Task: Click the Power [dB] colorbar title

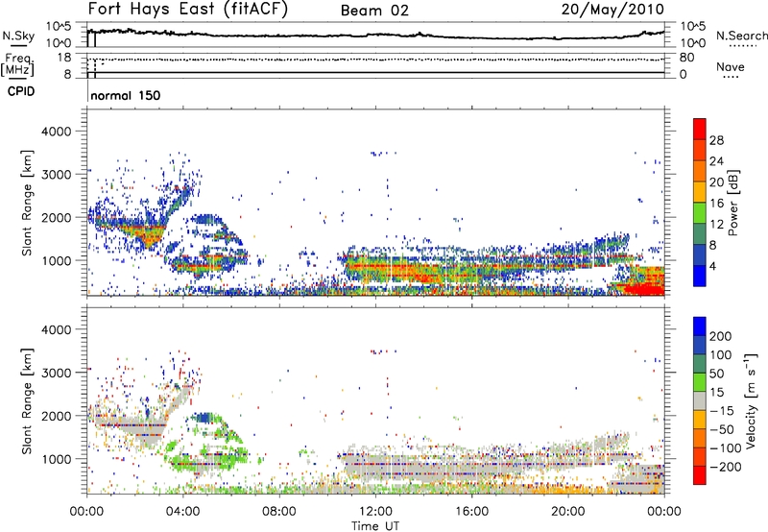Action: coord(733,203)
